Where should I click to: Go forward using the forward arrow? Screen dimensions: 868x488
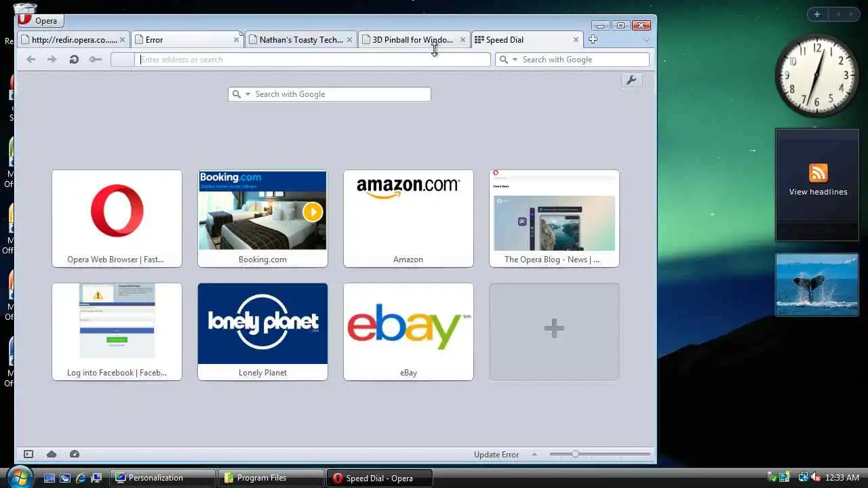tap(52, 60)
